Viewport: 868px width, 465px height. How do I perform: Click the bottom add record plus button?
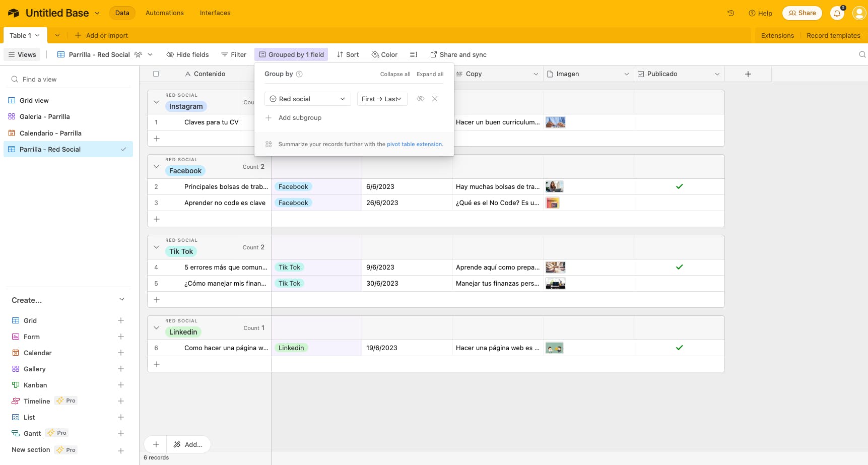[x=156, y=444]
